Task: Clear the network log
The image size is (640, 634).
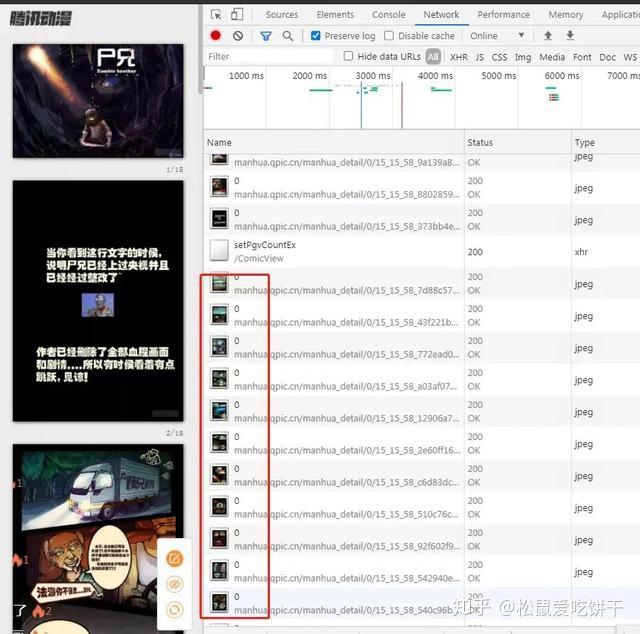Action: 238,36
